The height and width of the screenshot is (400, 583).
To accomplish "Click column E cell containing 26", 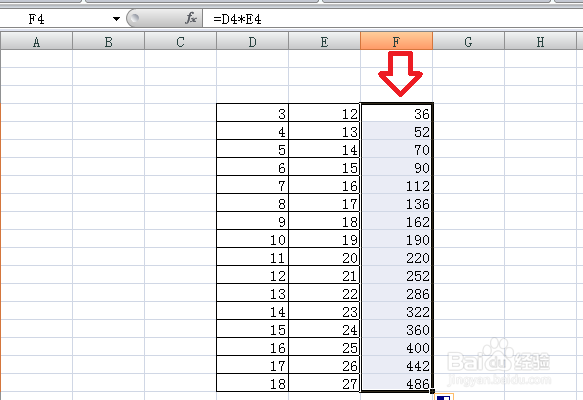I will coord(324,365).
